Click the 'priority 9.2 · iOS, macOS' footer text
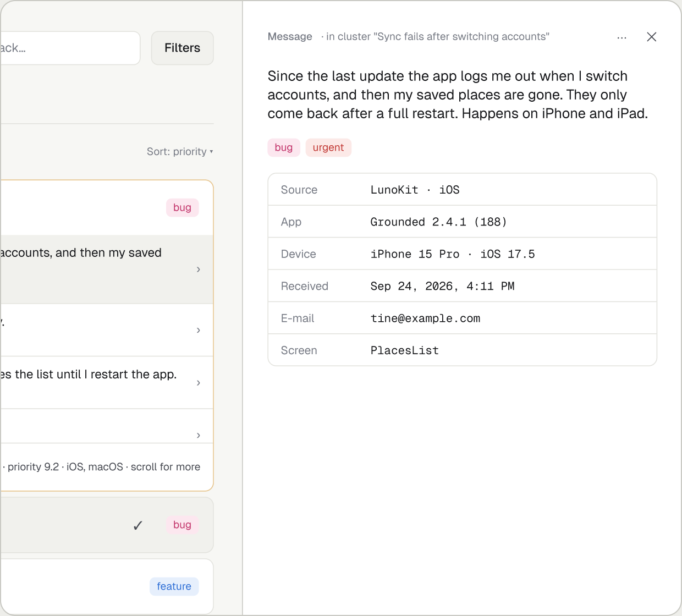Viewport: 682px width, 616px height. (x=65, y=467)
